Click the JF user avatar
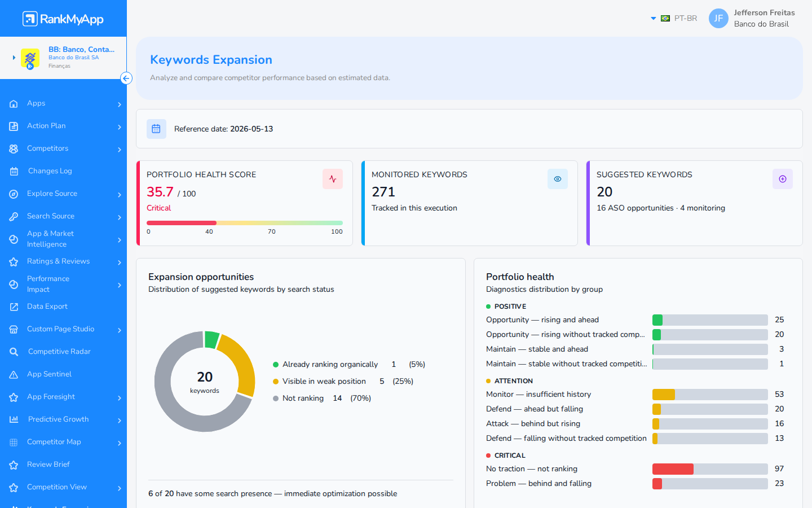Image resolution: width=812 pixels, height=508 pixels. click(x=718, y=18)
